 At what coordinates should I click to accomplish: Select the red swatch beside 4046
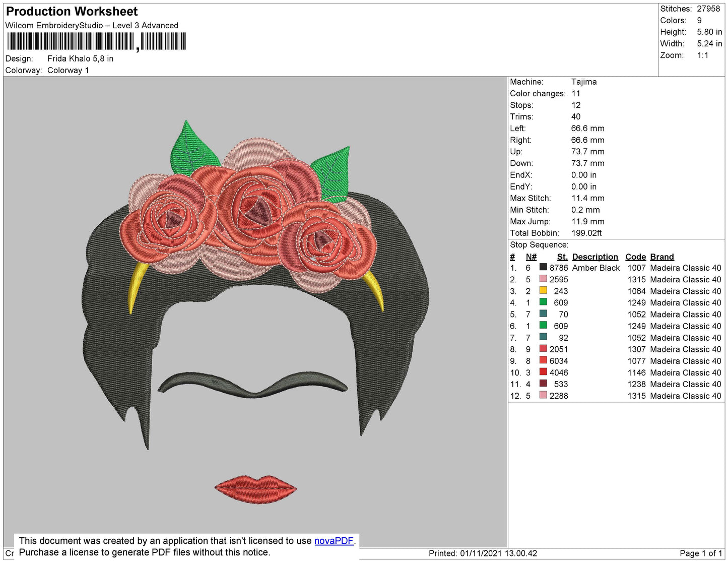[543, 371]
